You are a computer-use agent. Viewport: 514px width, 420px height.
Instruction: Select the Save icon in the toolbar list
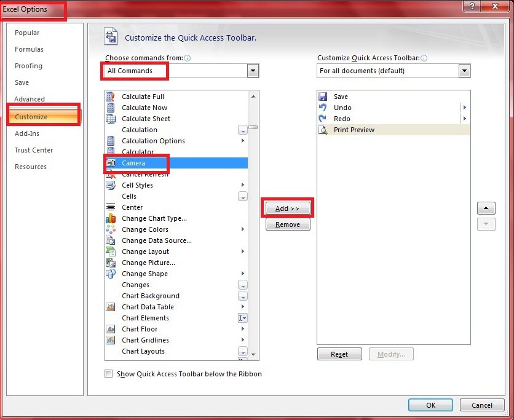point(323,97)
